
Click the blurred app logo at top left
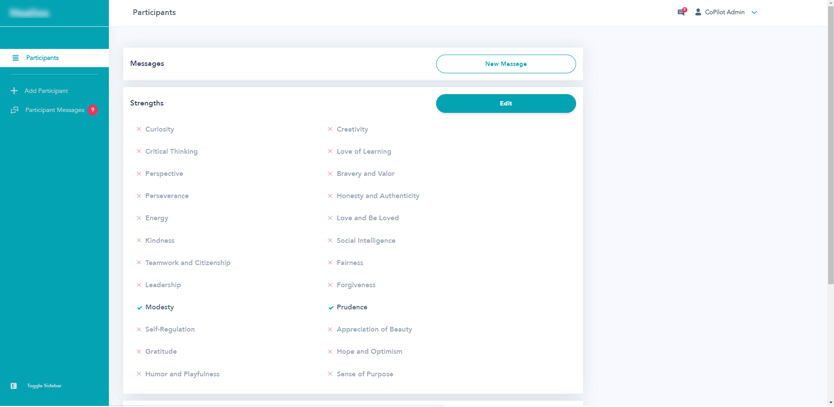click(30, 13)
